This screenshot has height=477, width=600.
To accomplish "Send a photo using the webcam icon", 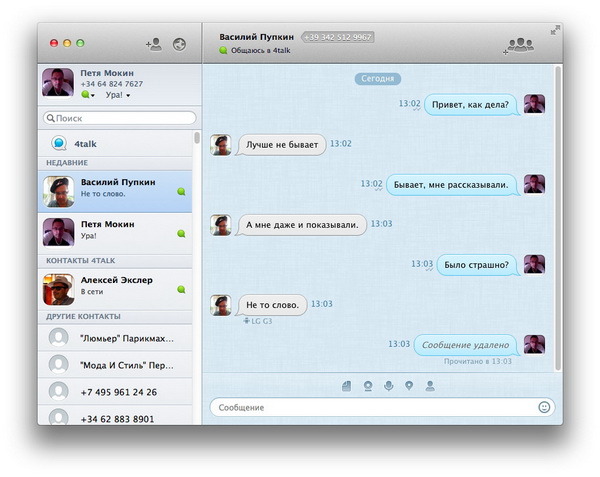I will point(368,385).
